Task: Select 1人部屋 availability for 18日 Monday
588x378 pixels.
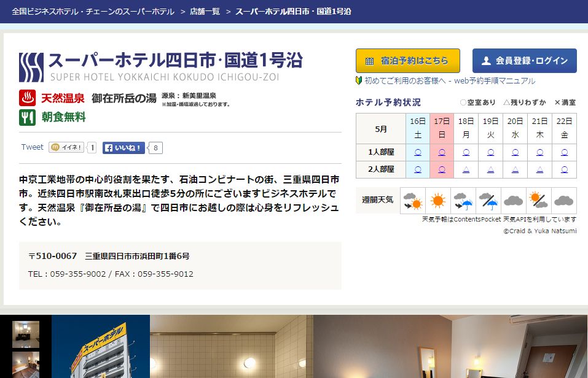Action: point(466,152)
